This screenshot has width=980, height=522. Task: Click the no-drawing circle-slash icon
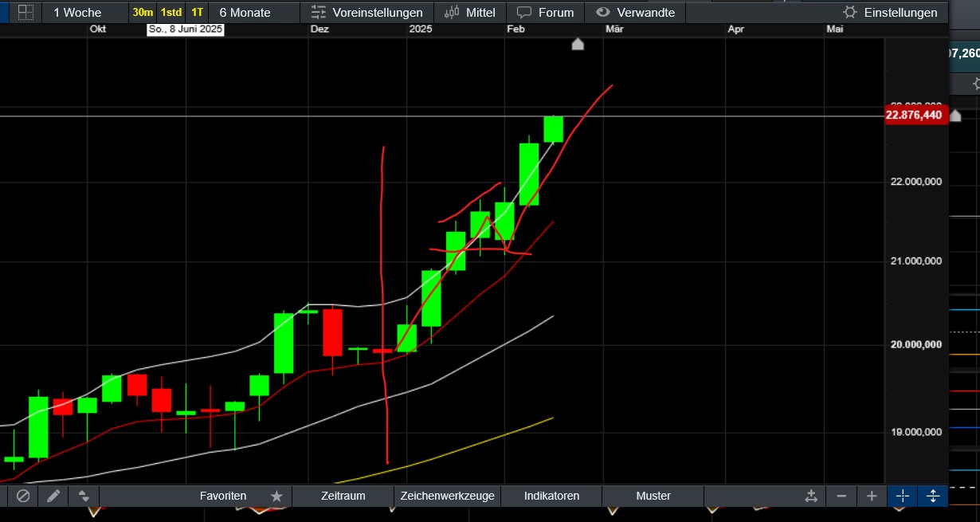(x=22, y=496)
